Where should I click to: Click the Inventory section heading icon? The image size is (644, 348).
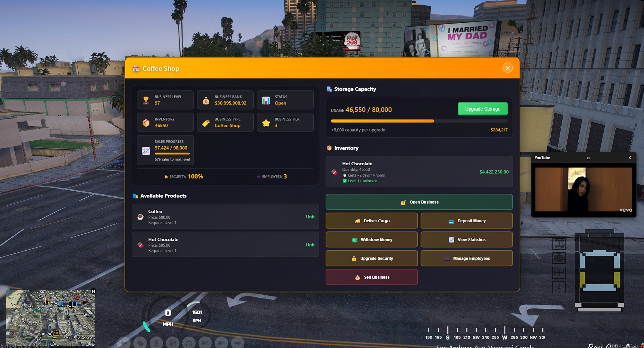click(x=329, y=148)
